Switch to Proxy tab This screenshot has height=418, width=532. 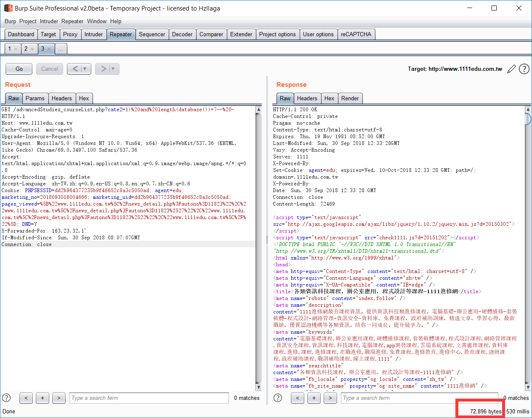70,34
